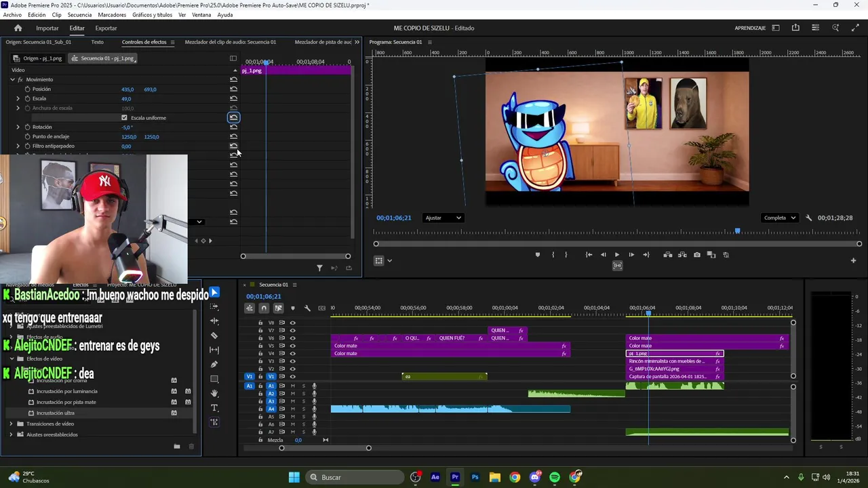Viewport: 868px width, 488px height.
Task: Toggle linked selection in timeline
Action: [x=278, y=308]
